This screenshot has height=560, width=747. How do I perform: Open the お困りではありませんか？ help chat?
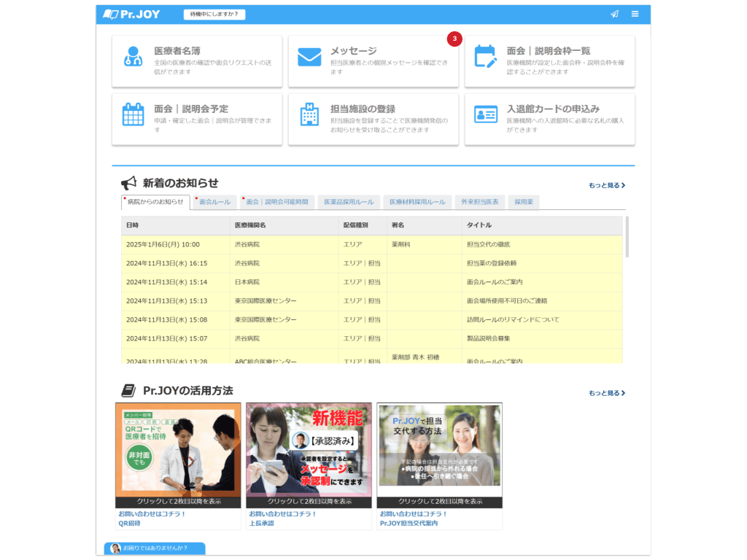(x=154, y=548)
